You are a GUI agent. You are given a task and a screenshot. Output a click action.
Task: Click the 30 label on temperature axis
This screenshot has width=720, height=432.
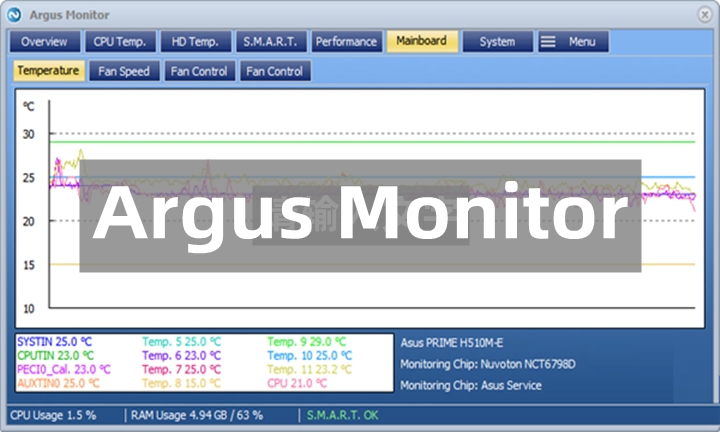pos(28,135)
